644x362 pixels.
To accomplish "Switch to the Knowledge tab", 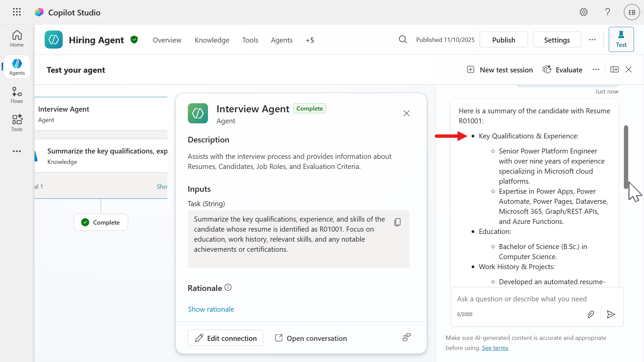I will click(212, 40).
